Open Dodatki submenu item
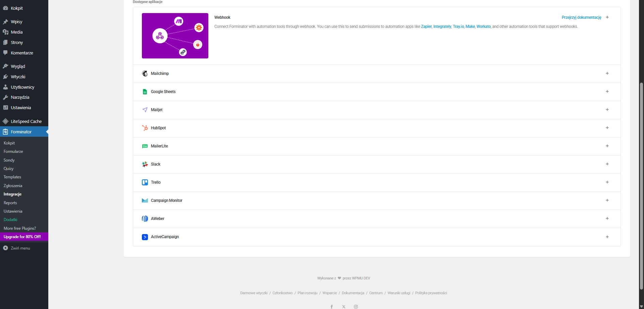This screenshot has height=309, width=644. point(10,220)
